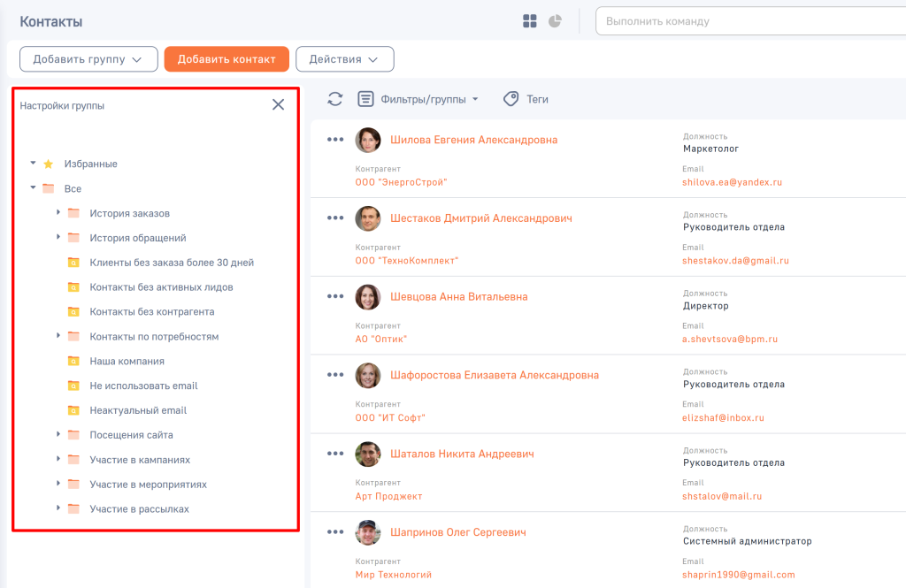
Task: Open contact Шестаков Дмитрий Александрович
Action: (x=480, y=218)
